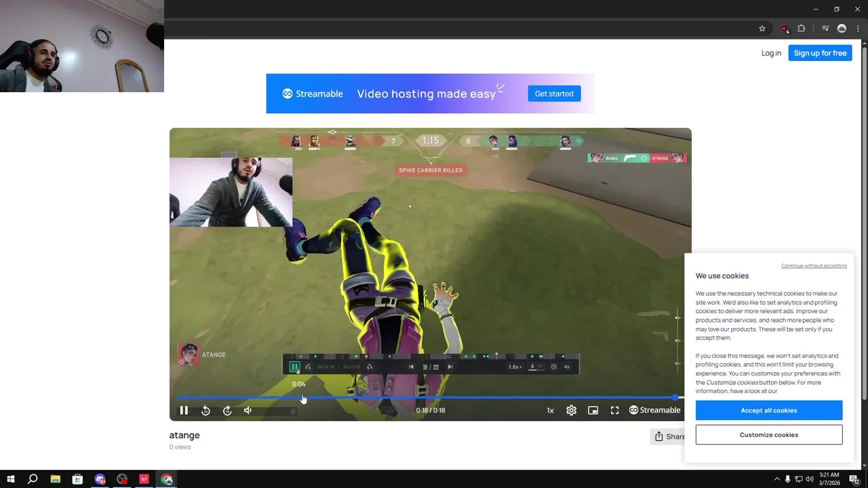This screenshot has width=868, height=488.
Task: Open Customize cookies
Action: 769,434
